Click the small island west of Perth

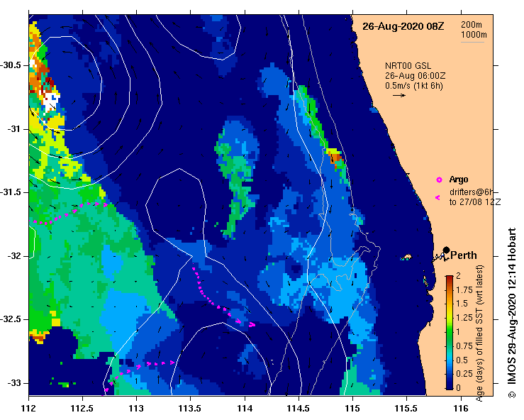[x=406, y=257]
